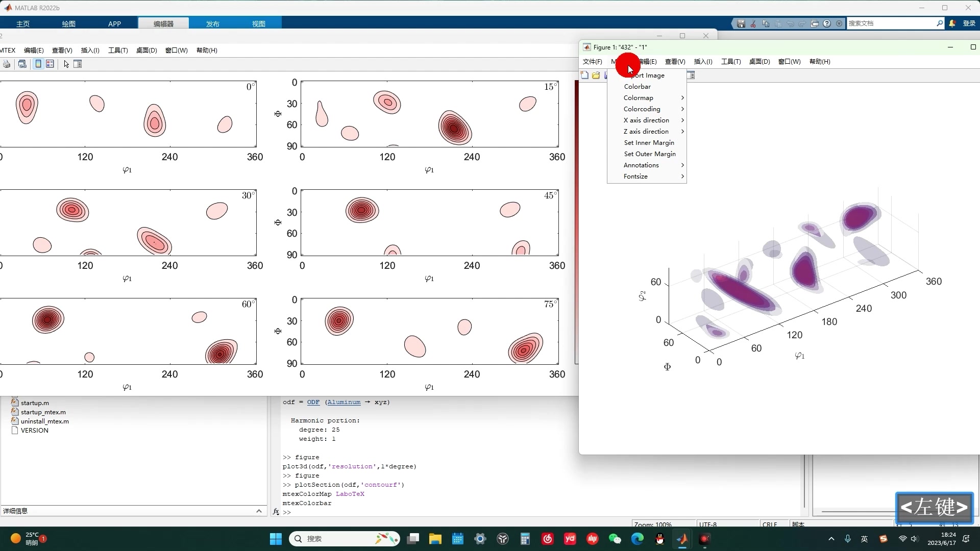Click the ODF hyperlink in command window
The height and width of the screenshot is (551, 980).
pyautogui.click(x=313, y=402)
